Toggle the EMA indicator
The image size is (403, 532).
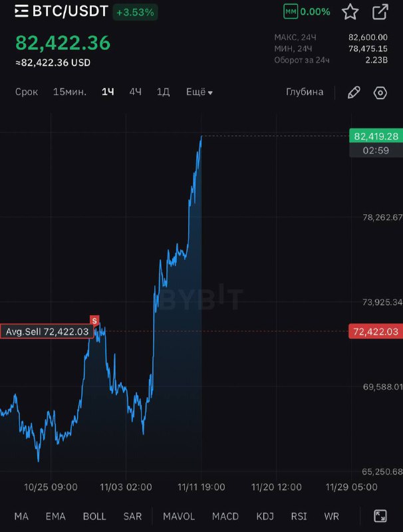[x=56, y=516]
